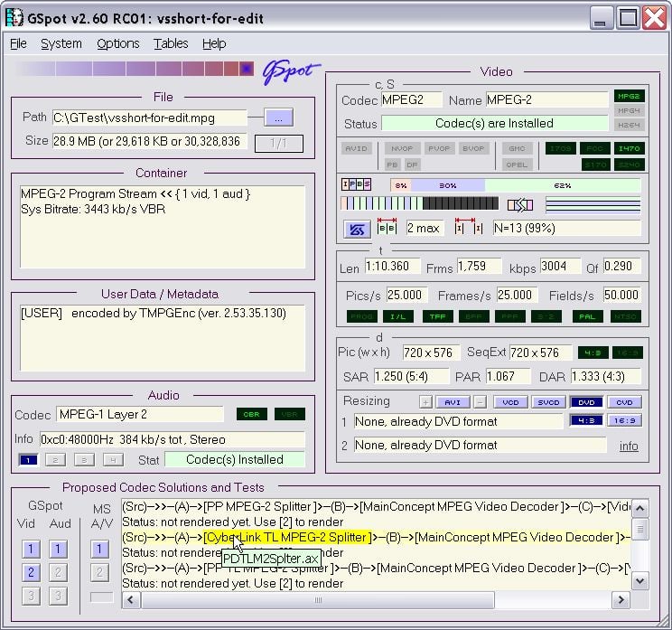Open the Options menu
Viewport: 672px width, 630px height.
117,43
